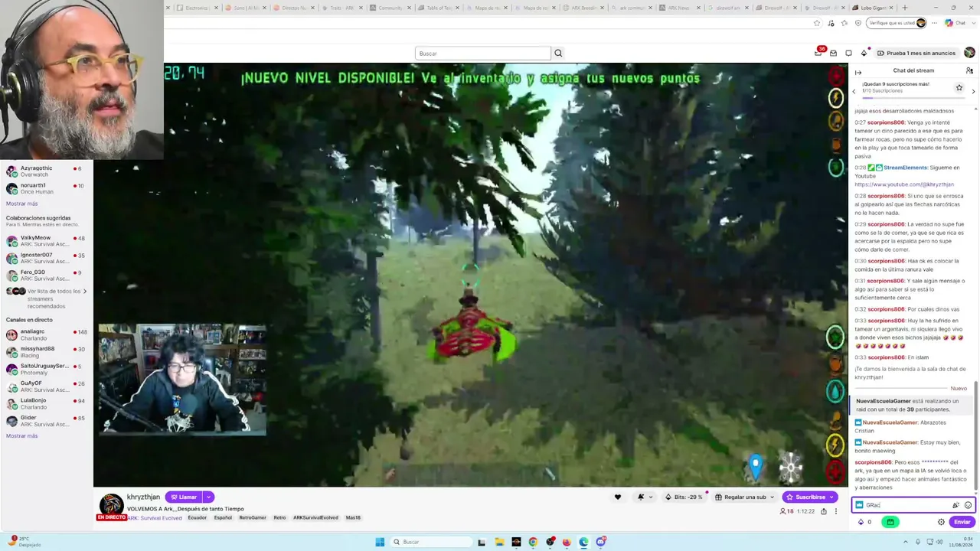Show more followed channels above Colaboraciones
980x551 pixels.
coord(21,204)
